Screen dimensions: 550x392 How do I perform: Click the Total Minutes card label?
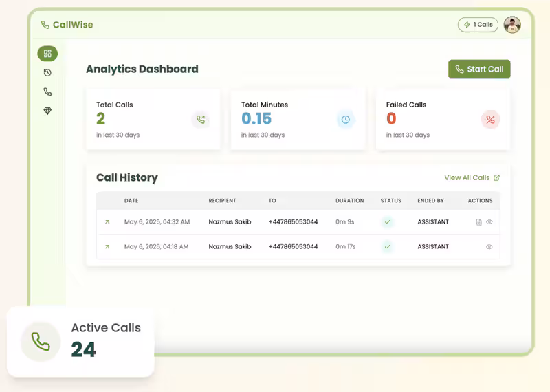point(265,105)
